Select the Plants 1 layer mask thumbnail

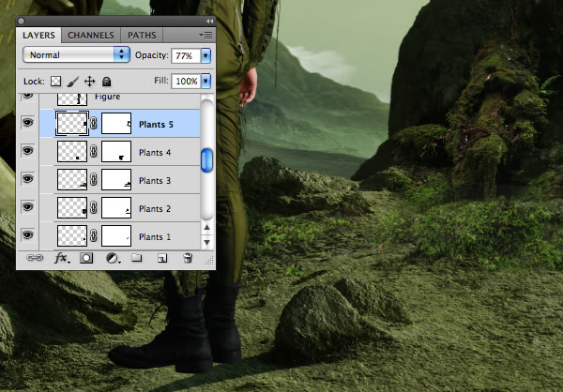point(116,235)
